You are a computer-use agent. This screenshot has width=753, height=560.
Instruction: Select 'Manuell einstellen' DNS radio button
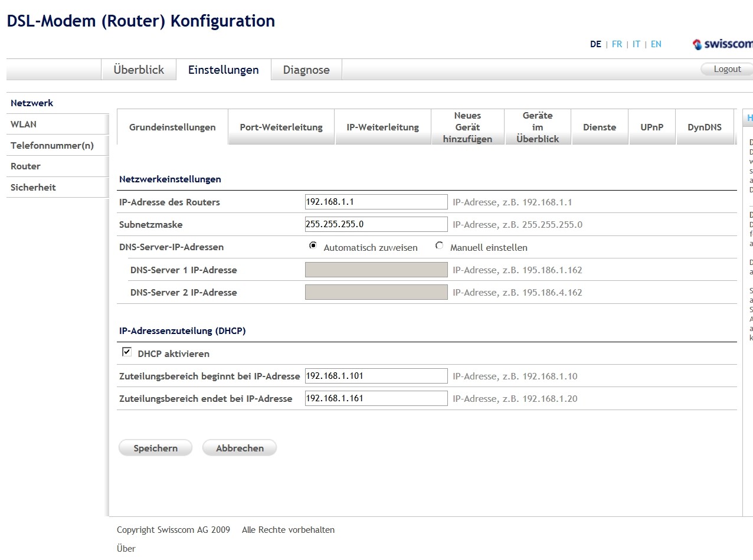click(x=439, y=246)
